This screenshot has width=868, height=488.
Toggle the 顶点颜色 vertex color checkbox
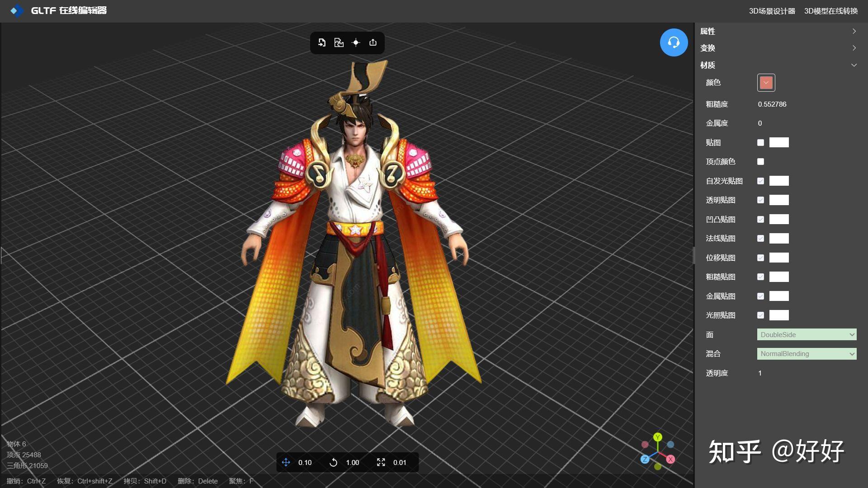760,161
